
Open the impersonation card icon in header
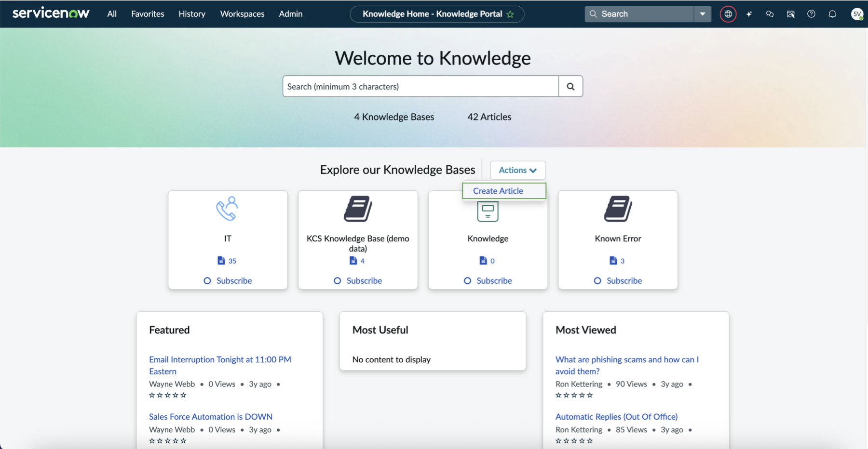coord(790,14)
